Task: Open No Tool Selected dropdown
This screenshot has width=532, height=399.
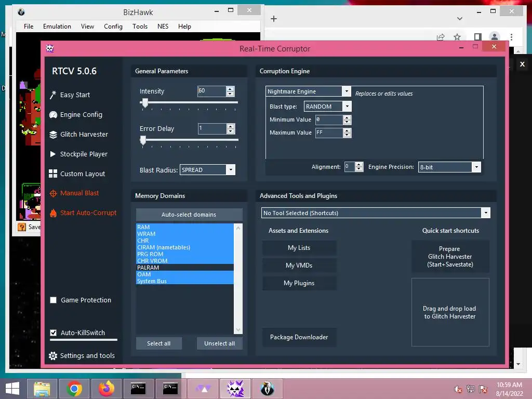Action: [486, 213]
